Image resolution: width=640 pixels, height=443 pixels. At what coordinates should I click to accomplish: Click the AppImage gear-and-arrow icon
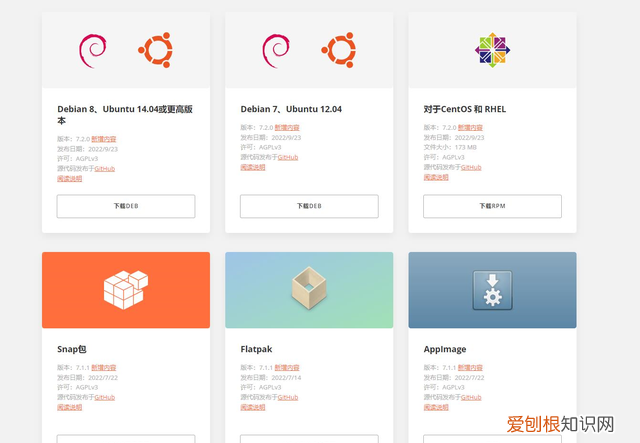coord(492,290)
